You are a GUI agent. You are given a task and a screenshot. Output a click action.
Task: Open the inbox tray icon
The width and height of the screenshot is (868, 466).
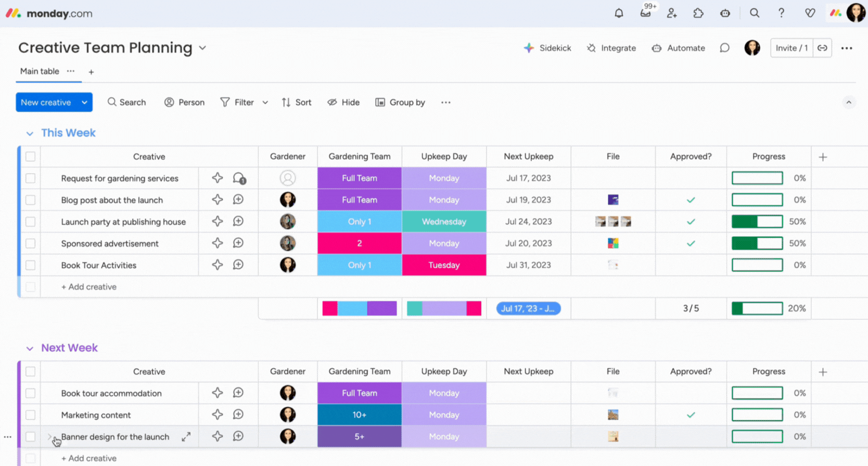click(645, 14)
